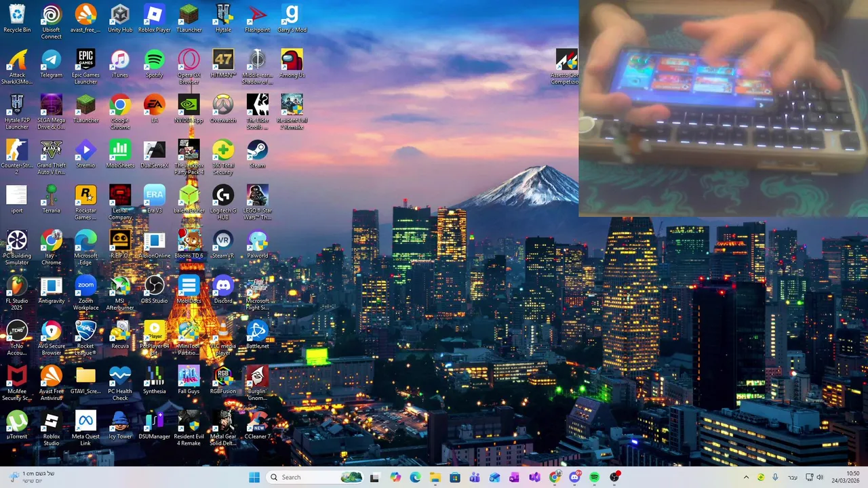Select the OBS Studio desktop icon
This screenshot has width=868, height=488.
coord(155,289)
